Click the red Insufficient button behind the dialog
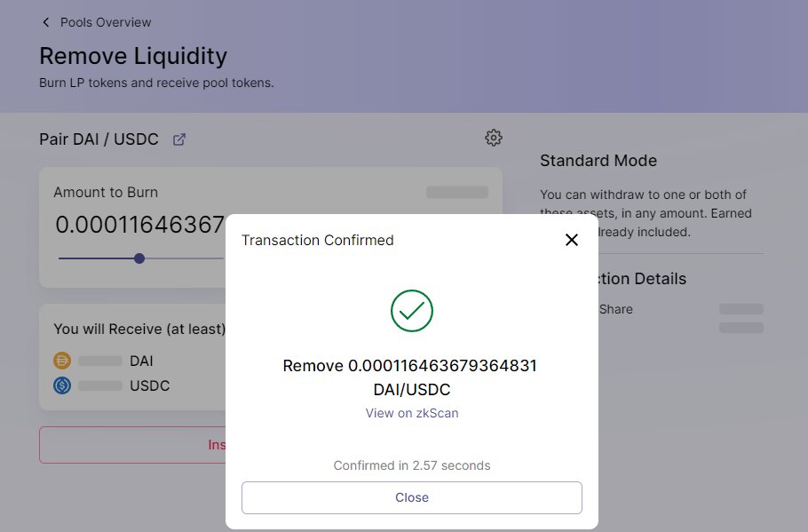Screen dimensions: 808x532 coord(132,445)
